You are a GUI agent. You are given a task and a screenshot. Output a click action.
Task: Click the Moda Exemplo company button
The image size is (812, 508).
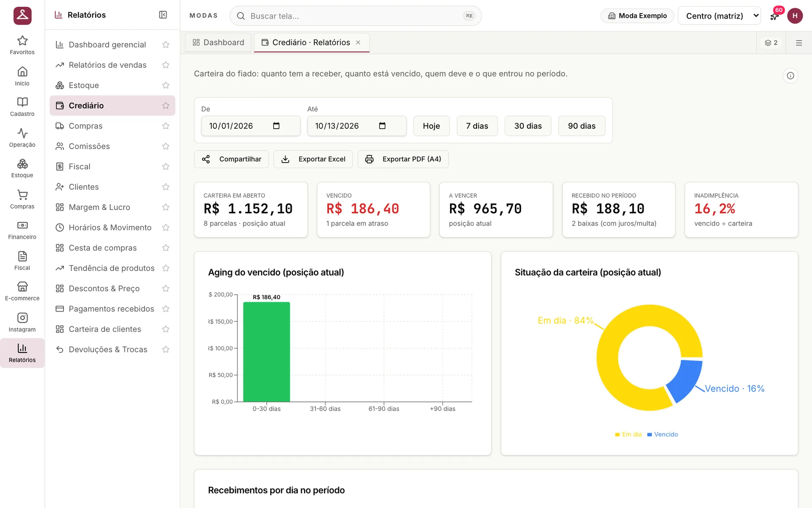pos(637,16)
